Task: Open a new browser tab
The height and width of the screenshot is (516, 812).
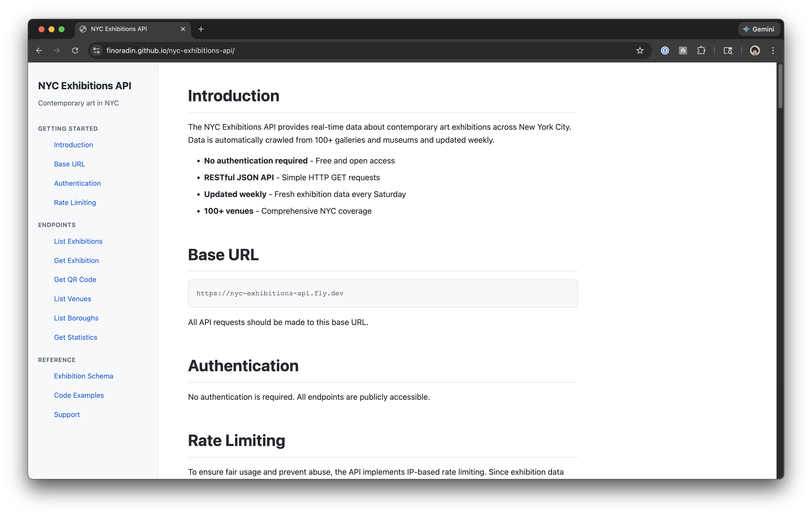Action: [201, 29]
